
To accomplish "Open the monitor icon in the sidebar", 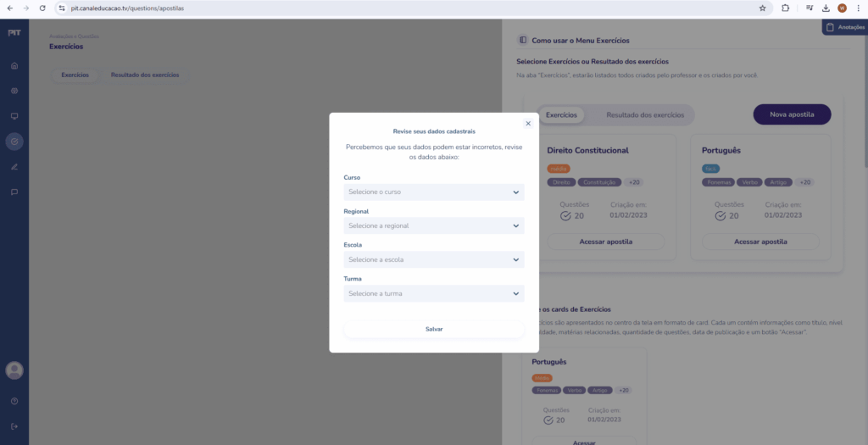I will [14, 116].
